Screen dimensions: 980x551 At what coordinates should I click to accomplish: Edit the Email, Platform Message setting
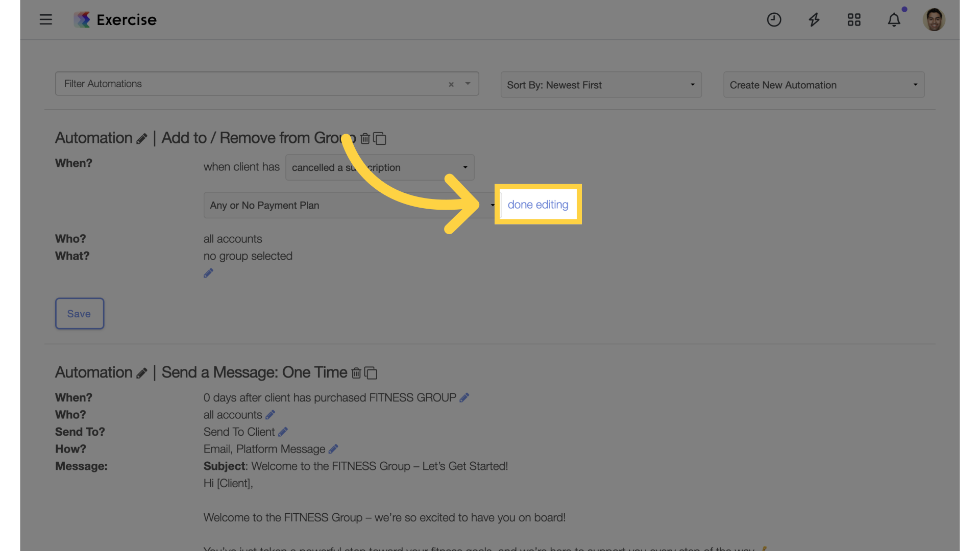(333, 449)
